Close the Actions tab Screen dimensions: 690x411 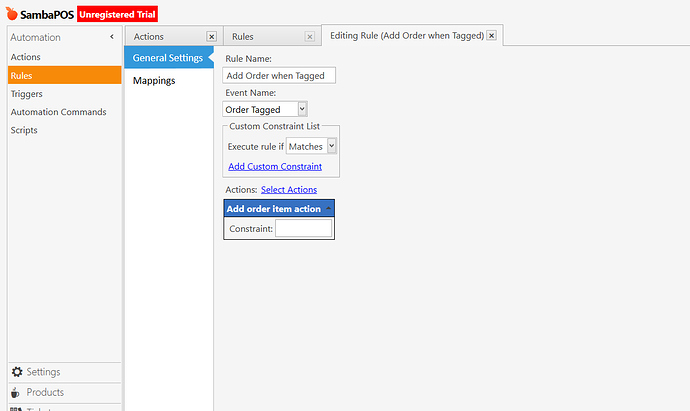point(212,37)
